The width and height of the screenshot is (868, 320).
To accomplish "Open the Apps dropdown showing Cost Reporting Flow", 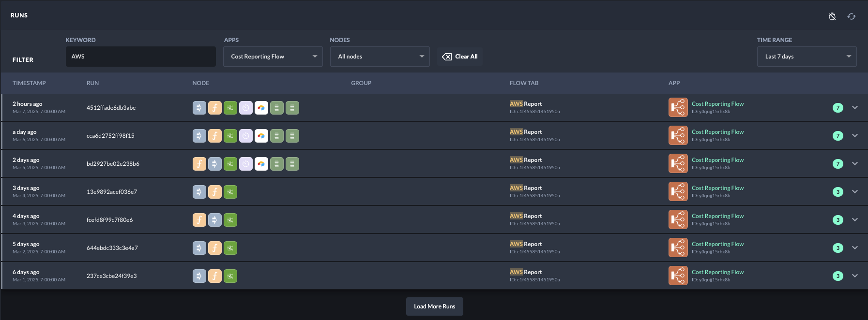I will tap(273, 57).
